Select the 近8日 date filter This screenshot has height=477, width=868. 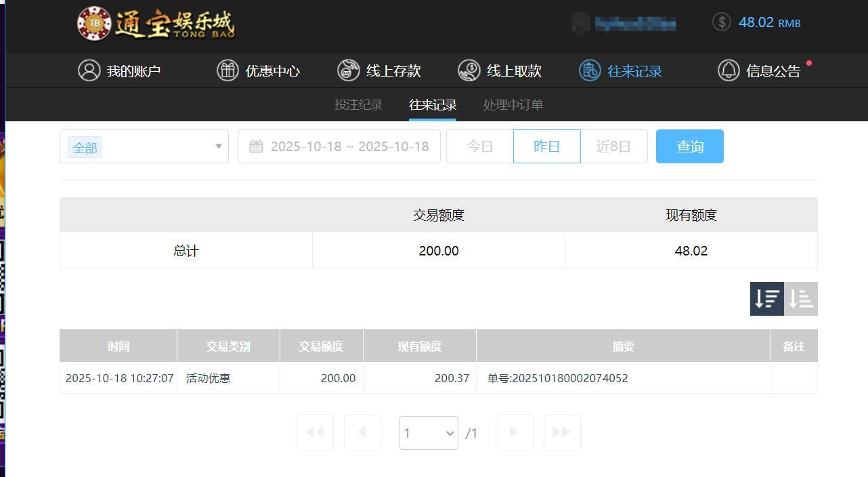click(x=614, y=146)
